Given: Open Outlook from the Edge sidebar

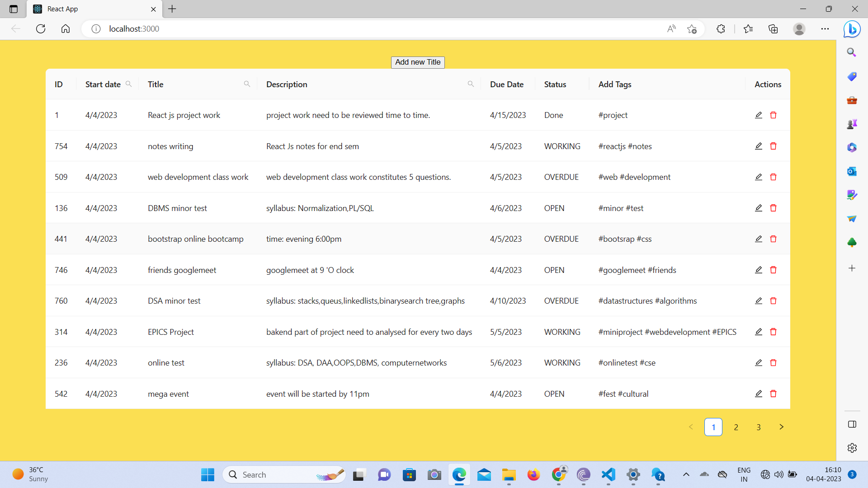Looking at the screenshot, I should point(852,171).
